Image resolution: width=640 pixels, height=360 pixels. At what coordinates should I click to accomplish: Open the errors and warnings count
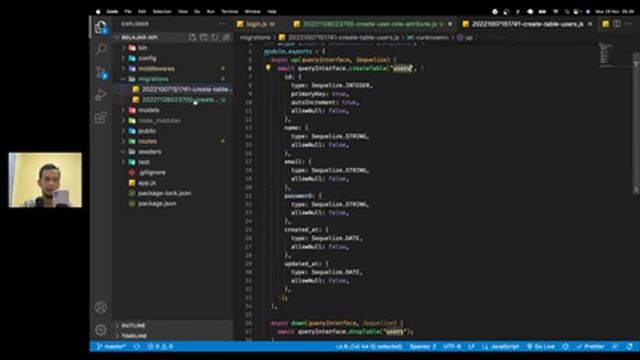pyautogui.click(x=160, y=347)
